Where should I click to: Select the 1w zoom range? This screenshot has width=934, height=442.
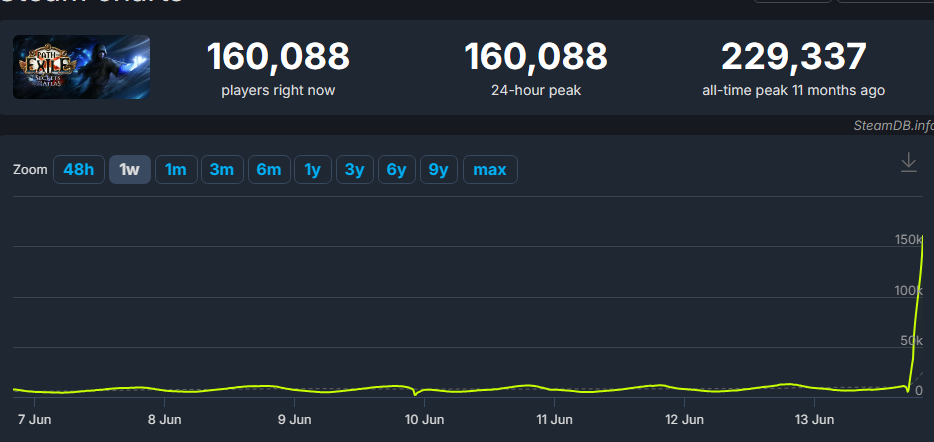tap(129, 170)
